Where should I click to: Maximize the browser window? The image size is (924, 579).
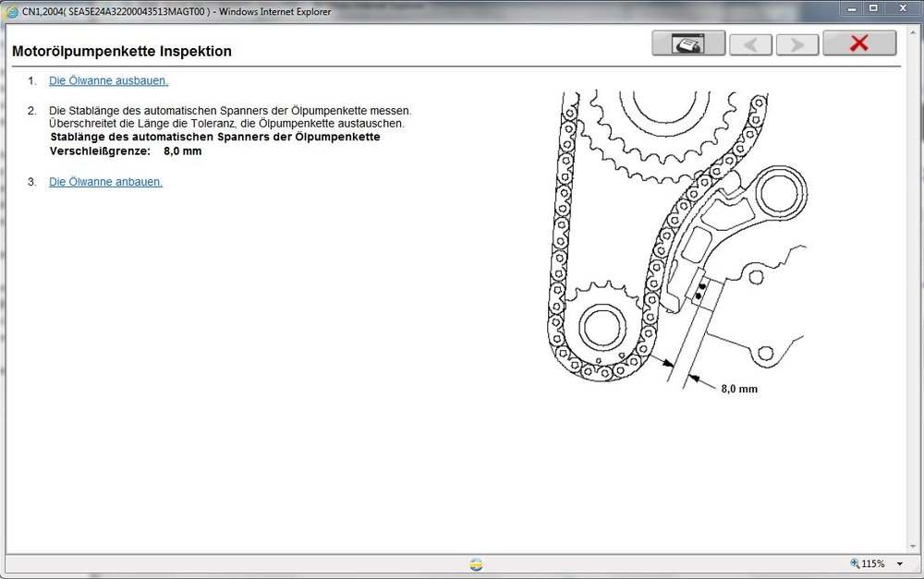[872, 8]
